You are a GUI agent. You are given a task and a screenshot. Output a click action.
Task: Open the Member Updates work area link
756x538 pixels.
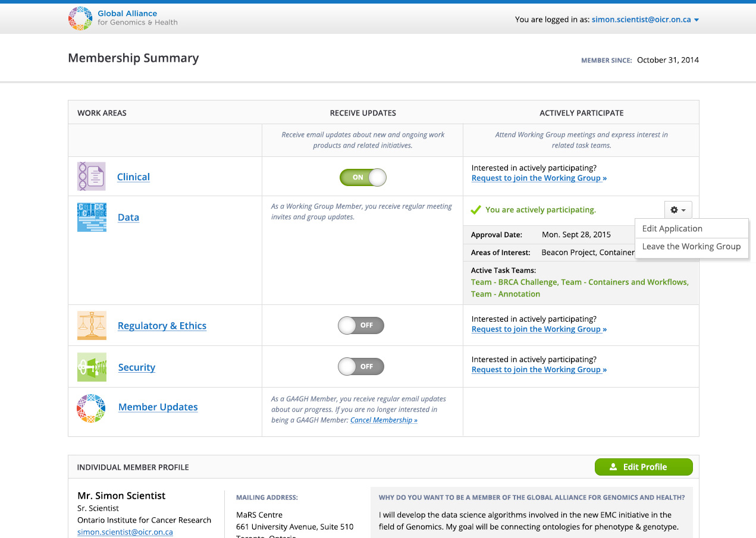(158, 407)
